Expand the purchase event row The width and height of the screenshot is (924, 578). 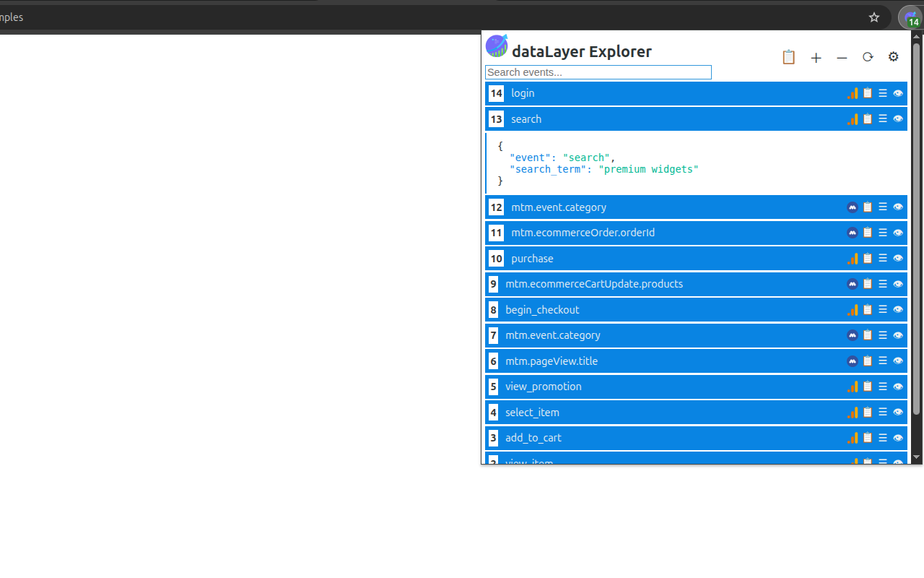tap(696, 259)
